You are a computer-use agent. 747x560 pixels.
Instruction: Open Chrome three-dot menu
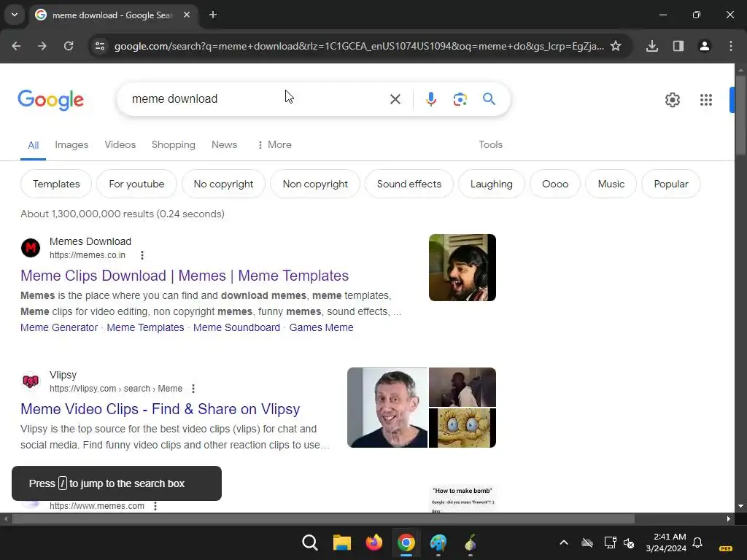731,46
